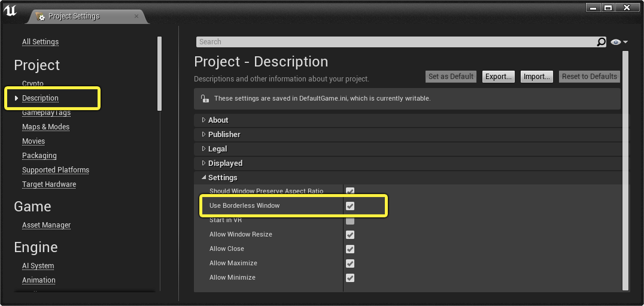Click the Allow Close label

pos(227,249)
